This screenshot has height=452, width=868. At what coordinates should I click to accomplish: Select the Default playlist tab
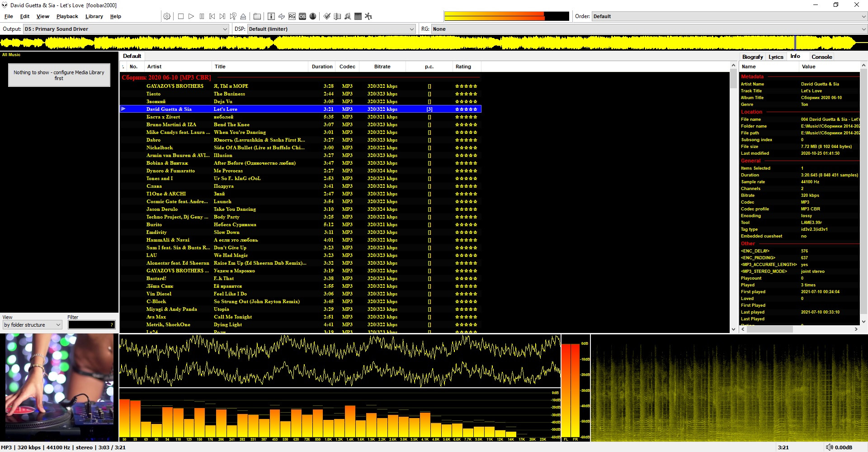[x=132, y=56]
